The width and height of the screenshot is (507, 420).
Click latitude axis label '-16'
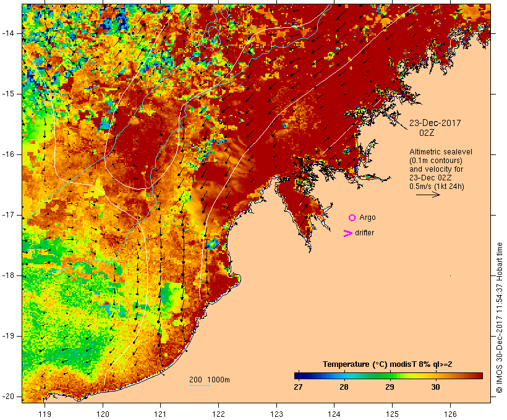(9, 154)
